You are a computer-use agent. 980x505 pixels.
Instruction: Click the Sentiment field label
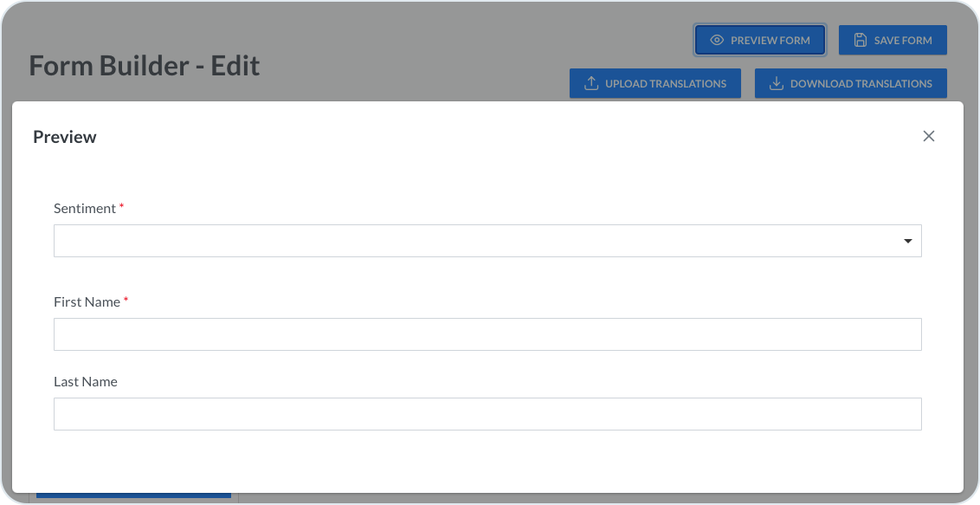click(x=85, y=209)
